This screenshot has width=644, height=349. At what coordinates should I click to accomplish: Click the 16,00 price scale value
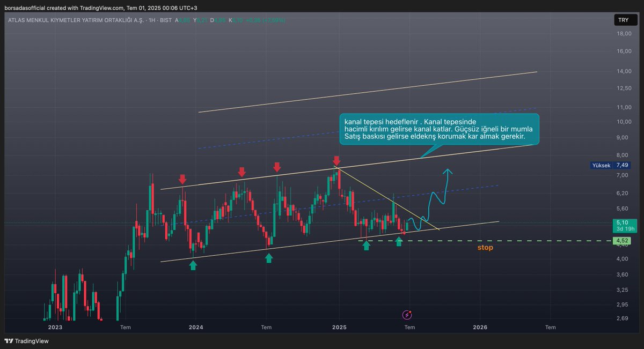coord(624,51)
